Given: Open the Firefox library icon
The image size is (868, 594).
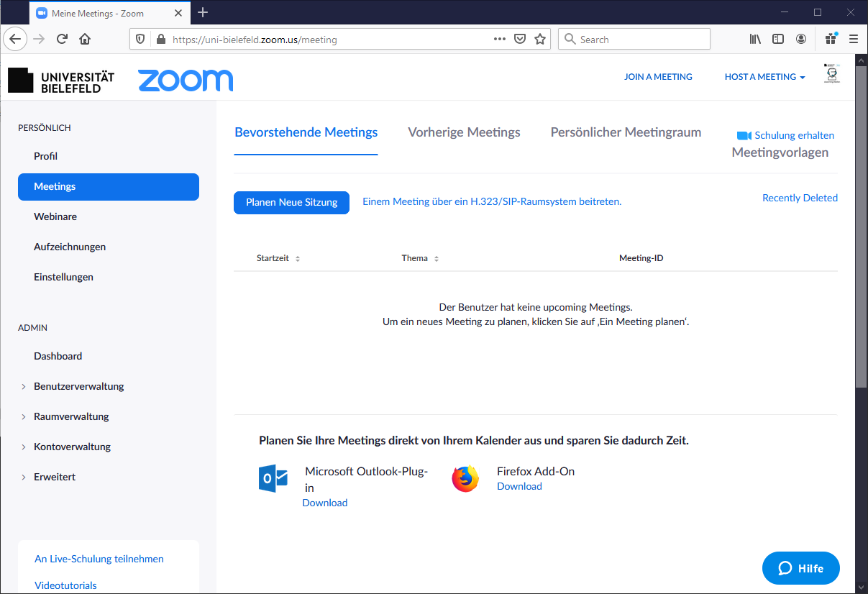Looking at the screenshot, I should pyautogui.click(x=755, y=40).
